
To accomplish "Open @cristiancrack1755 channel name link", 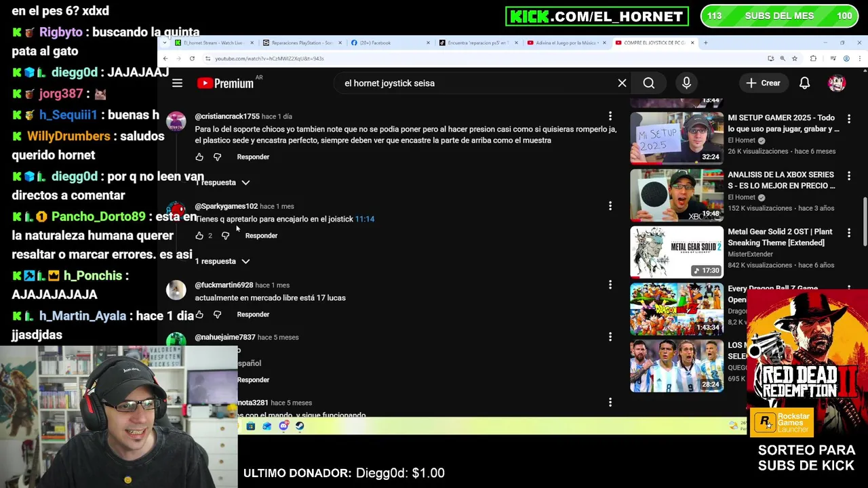I will [227, 117].
